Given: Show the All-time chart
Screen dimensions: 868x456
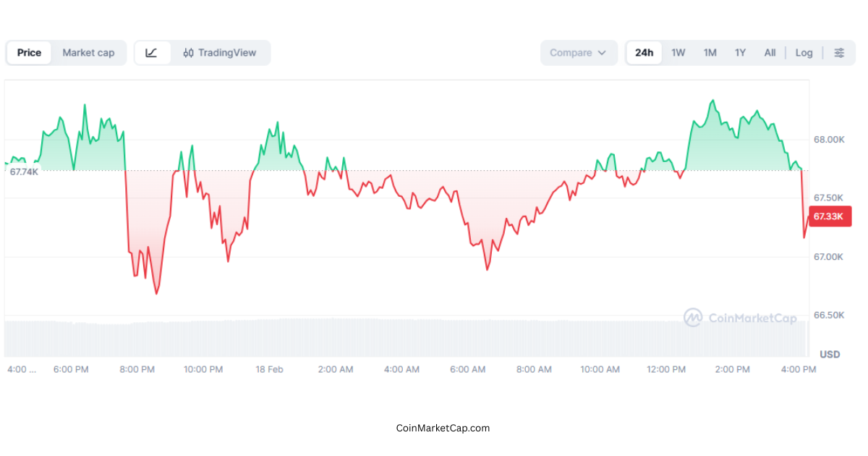Looking at the screenshot, I should tap(770, 52).
